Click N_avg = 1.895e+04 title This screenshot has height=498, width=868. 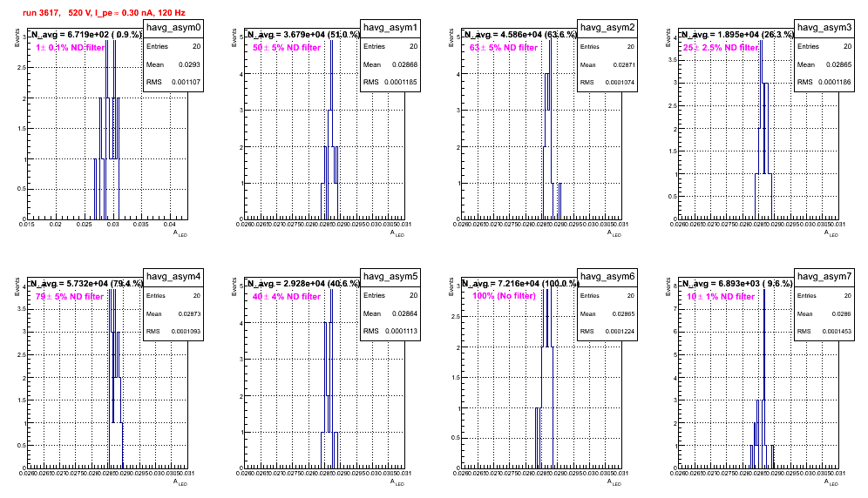[737, 34]
